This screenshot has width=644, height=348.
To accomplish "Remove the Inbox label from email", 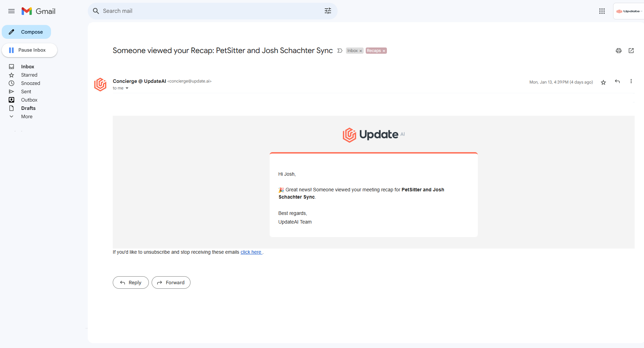I will click(361, 51).
